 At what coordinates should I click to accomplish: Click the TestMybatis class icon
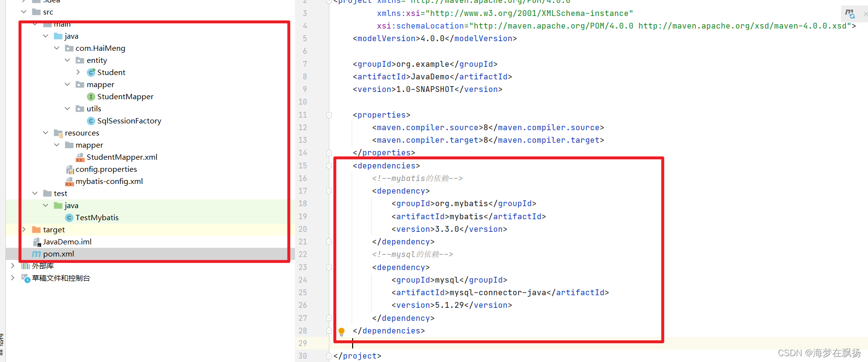pos(69,218)
